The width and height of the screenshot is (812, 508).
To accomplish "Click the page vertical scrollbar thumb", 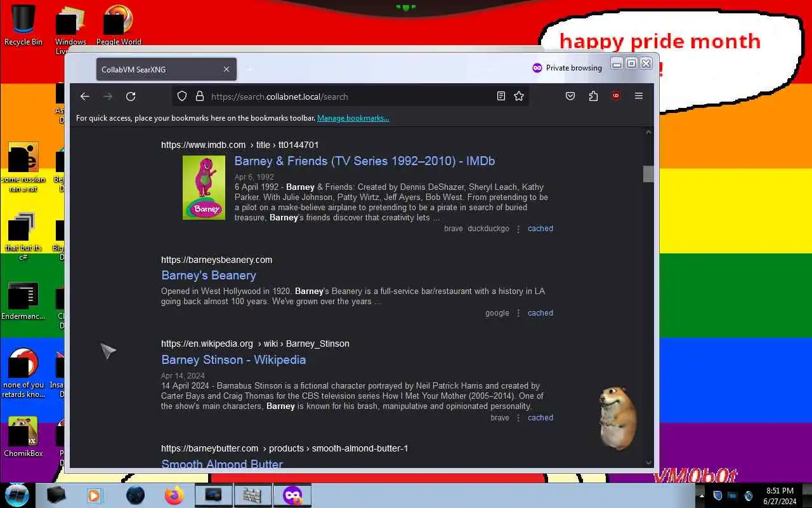I will [648, 174].
